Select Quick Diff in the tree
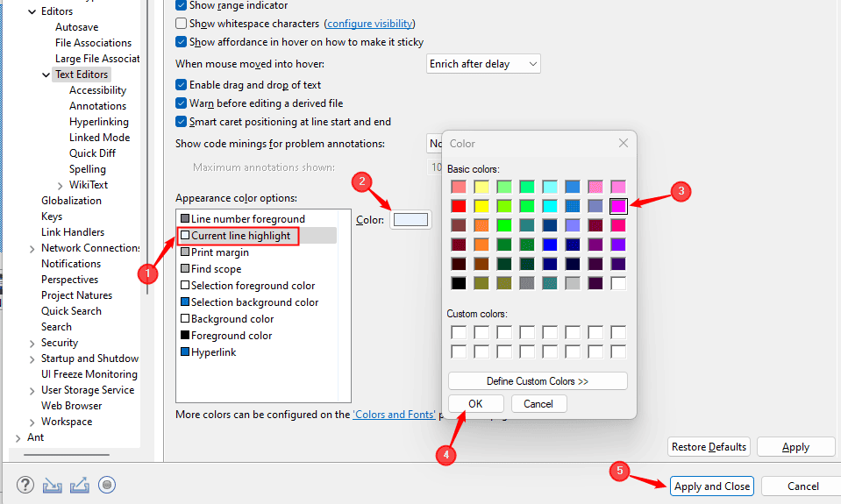This screenshot has height=504, width=841. [x=92, y=153]
